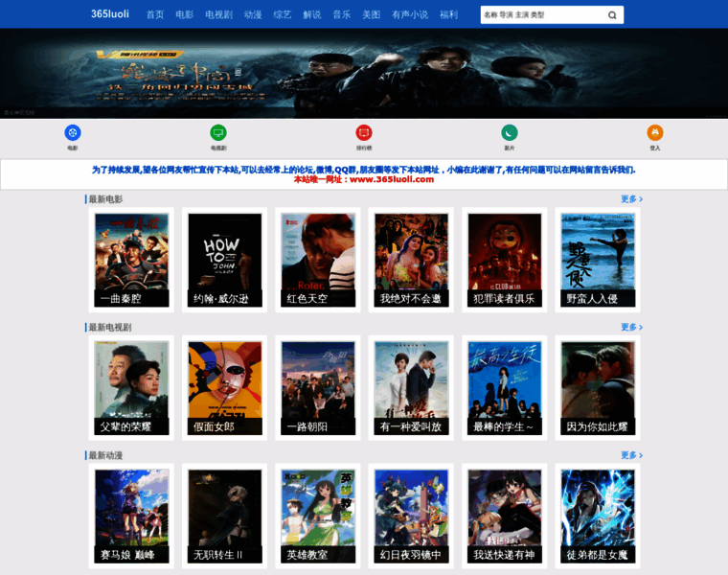The height and width of the screenshot is (575, 728).
Task: Open the 英雄教室 anime poster
Action: point(318,517)
